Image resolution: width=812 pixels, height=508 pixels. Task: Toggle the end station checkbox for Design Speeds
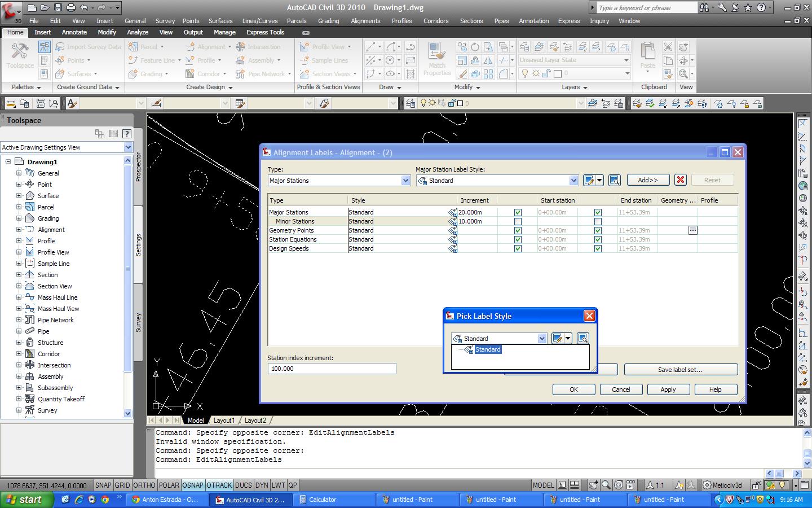click(x=598, y=249)
